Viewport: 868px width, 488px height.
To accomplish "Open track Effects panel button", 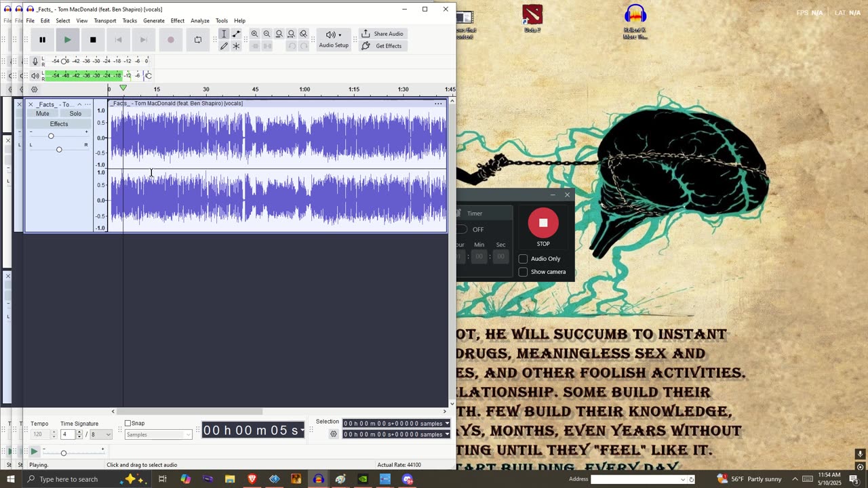I will 59,124.
